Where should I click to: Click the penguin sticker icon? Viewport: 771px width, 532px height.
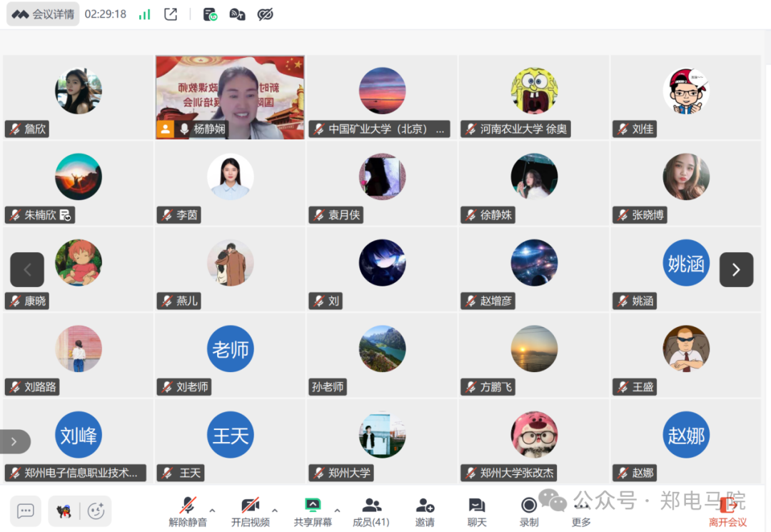coord(64,511)
